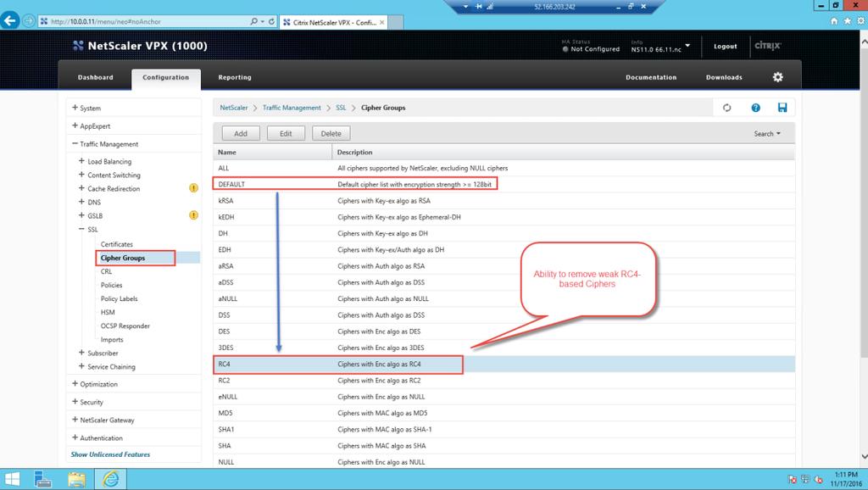
Task: Click the Edit button
Action: pos(286,133)
